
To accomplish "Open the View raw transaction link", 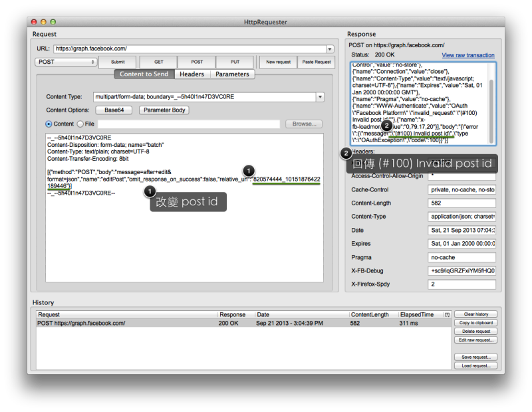I will (468, 55).
